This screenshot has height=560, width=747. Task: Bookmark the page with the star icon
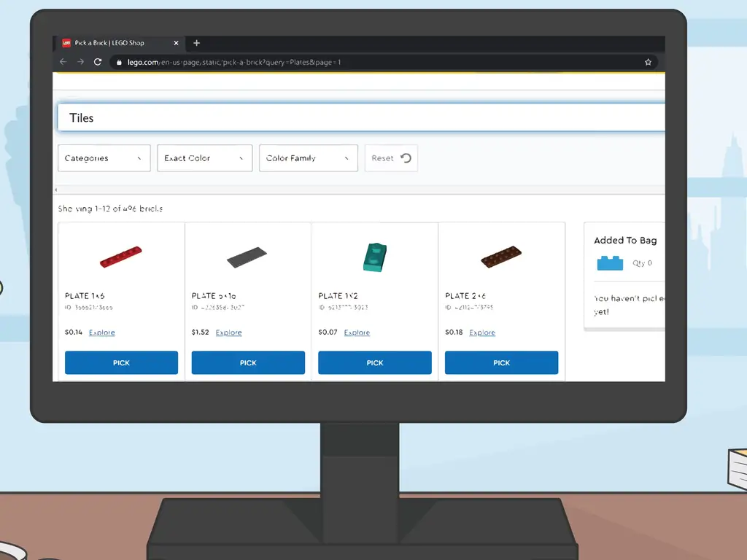point(648,62)
